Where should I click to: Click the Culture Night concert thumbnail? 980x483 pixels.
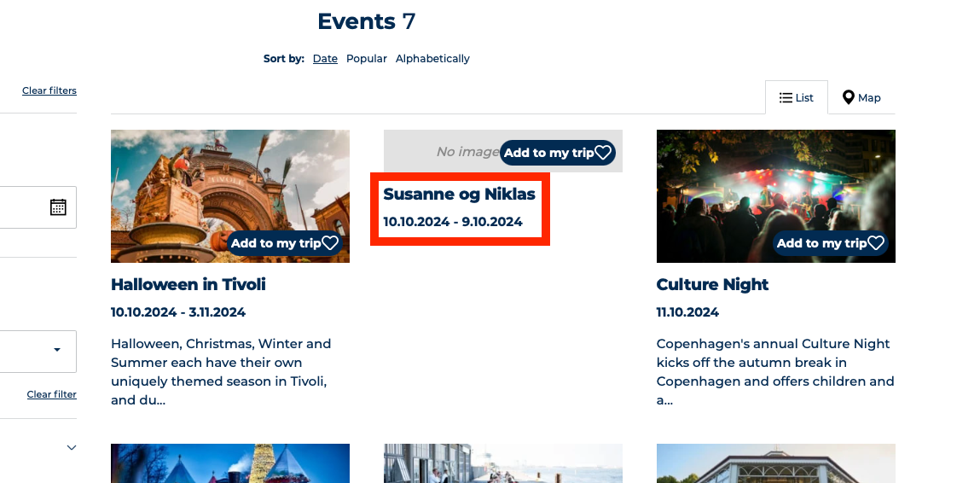point(775,195)
